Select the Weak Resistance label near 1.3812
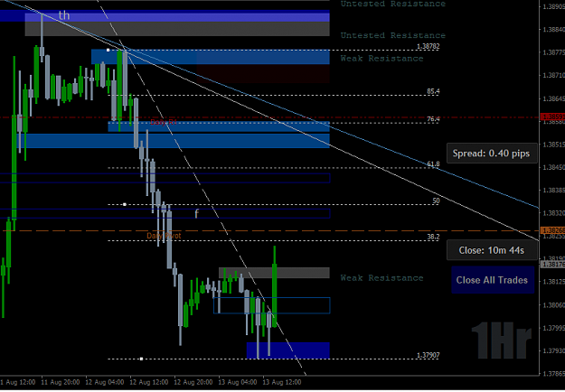 click(382, 278)
